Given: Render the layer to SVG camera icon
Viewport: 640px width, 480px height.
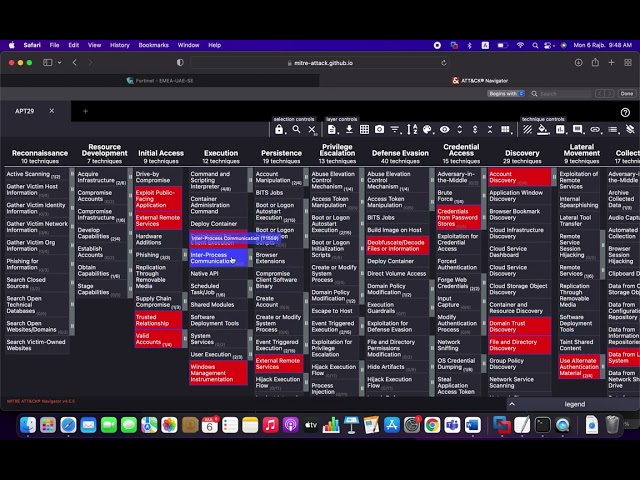Looking at the screenshot, I should 380,130.
